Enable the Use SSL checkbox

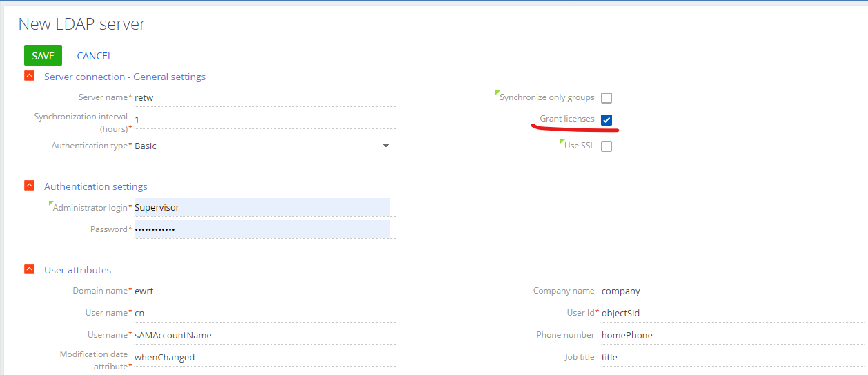click(606, 146)
